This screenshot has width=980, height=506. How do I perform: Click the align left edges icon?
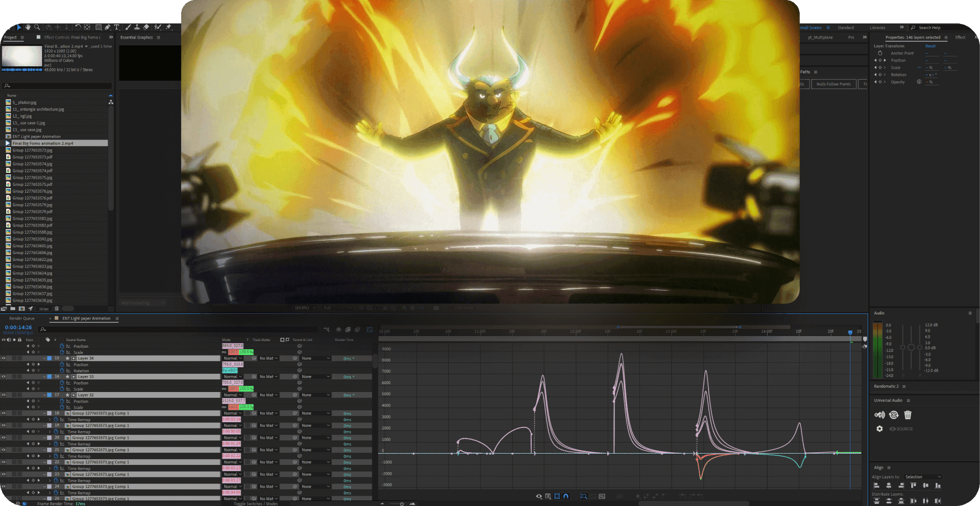click(x=876, y=485)
